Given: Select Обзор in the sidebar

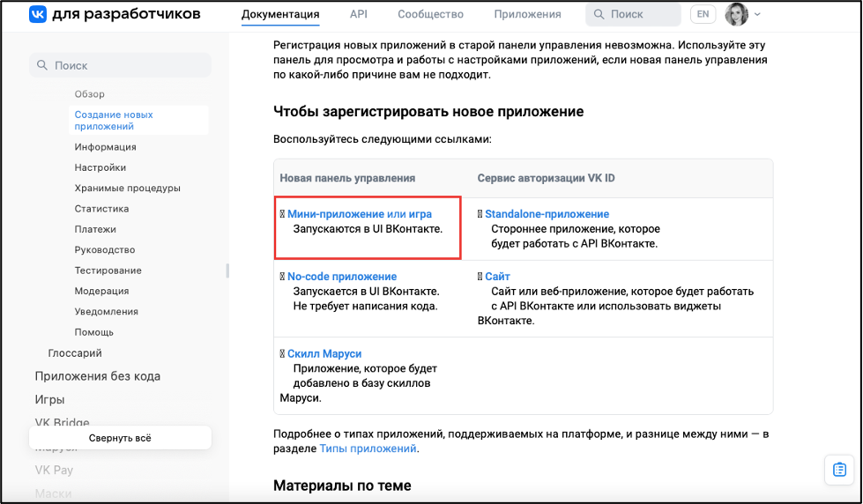Looking at the screenshot, I should (x=90, y=94).
